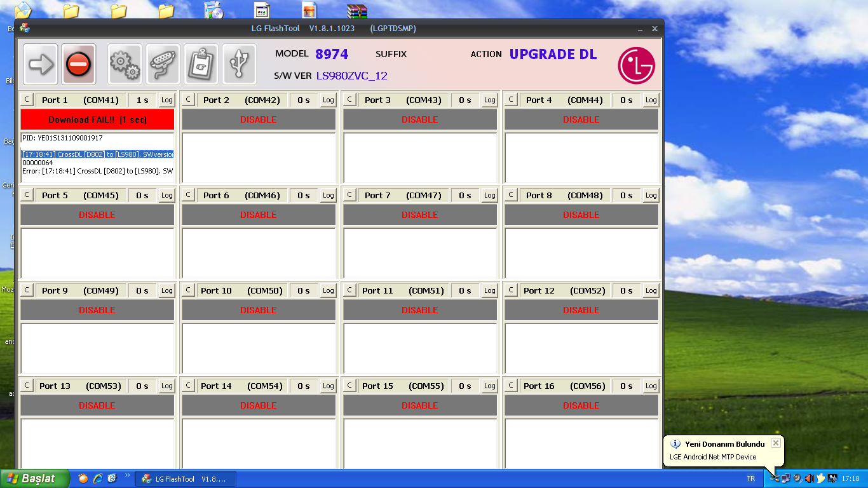Click inside the Port 4 log area
Viewport: 868px width, 488px height.
tap(581, 158)
